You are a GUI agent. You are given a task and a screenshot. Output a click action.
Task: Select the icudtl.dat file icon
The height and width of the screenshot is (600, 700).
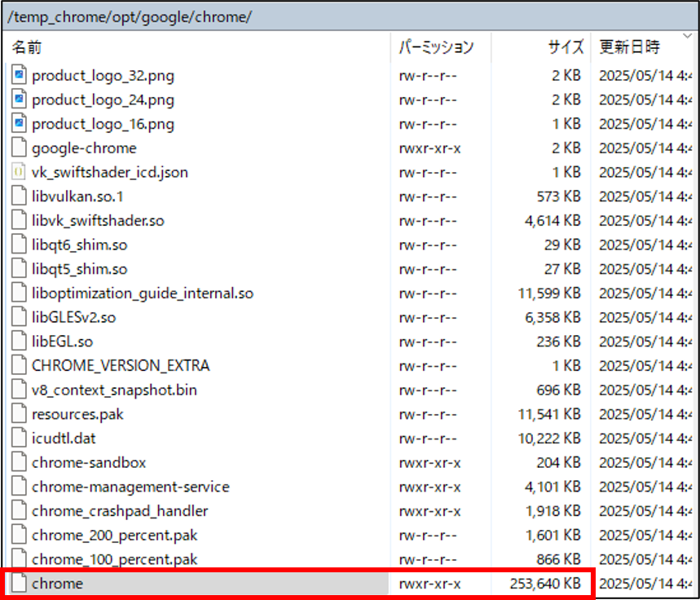tap(19, 439)
